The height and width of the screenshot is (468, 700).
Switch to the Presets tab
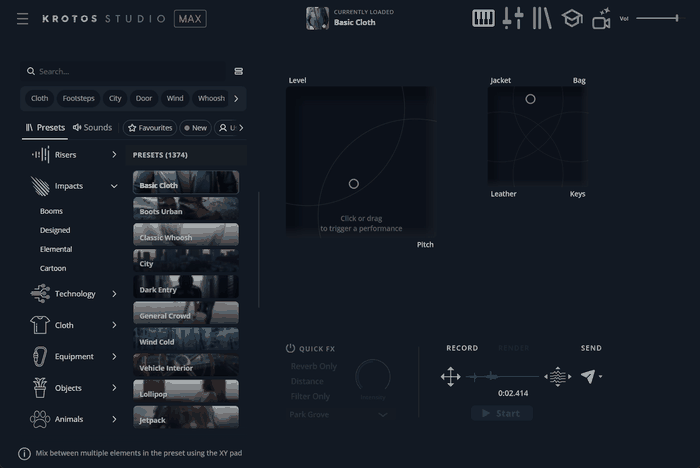point(45,128)
